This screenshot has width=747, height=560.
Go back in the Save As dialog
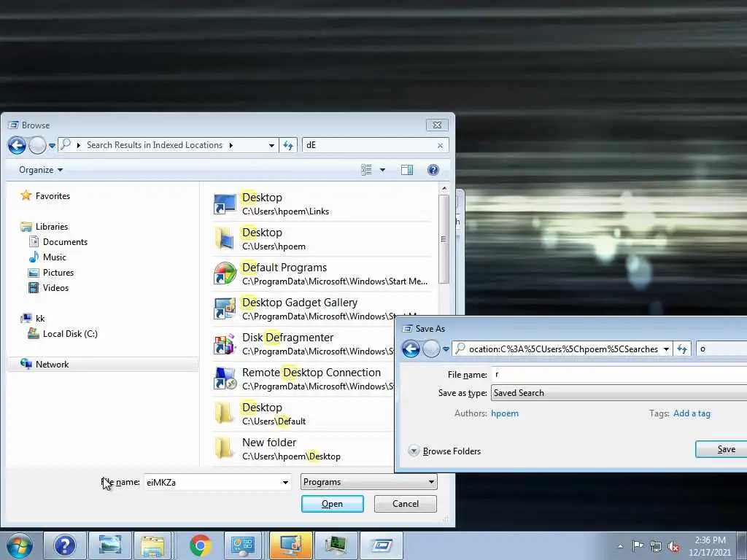tap(411, 349)
